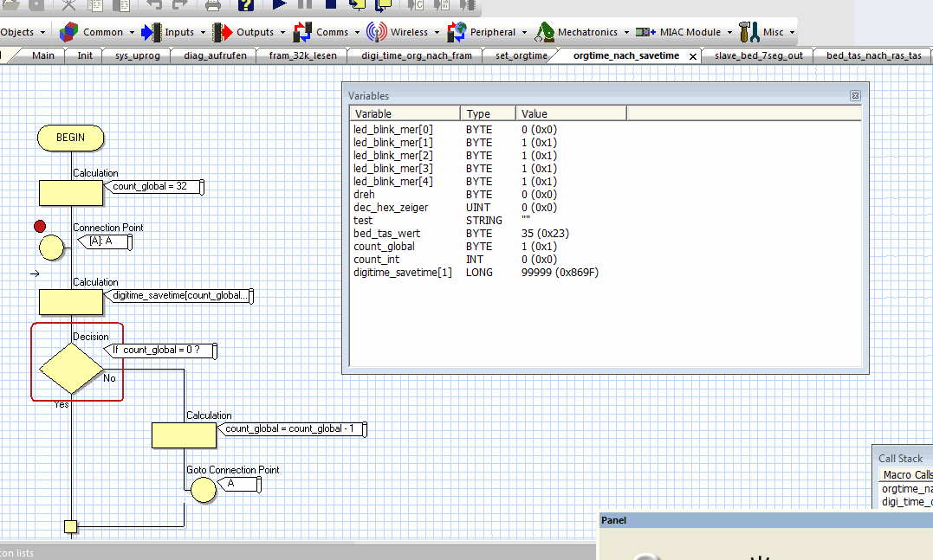Select the Connection Point A circle
Image resolution: width=933 pixels, height=560 pixels.
pos(52,248)
